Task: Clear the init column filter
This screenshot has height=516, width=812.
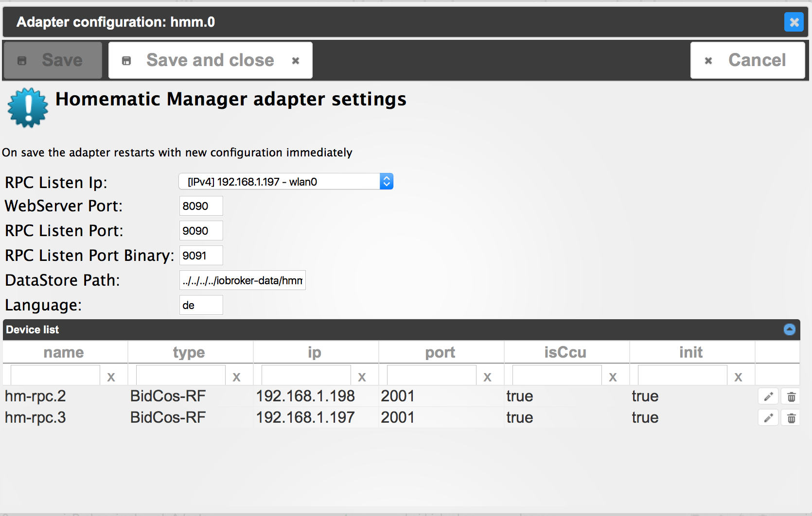Action: pyautogui.click(x=738, y=377)
